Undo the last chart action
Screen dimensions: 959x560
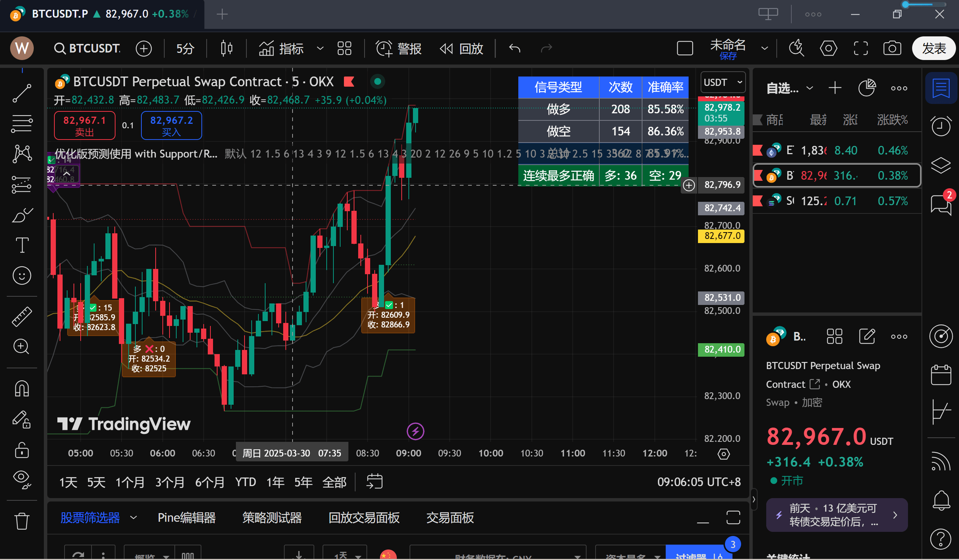tap(515, 48)
